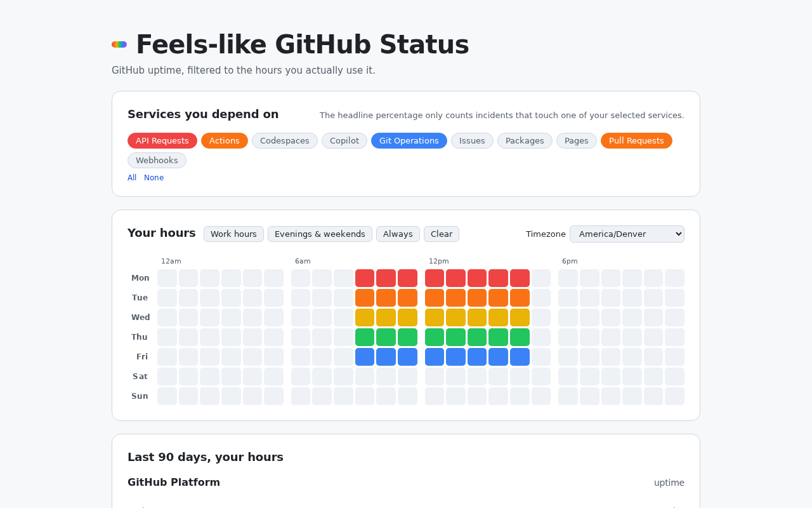
Task: Toggle the red Monday 12pm hour cell
Action: pos(435,278)
